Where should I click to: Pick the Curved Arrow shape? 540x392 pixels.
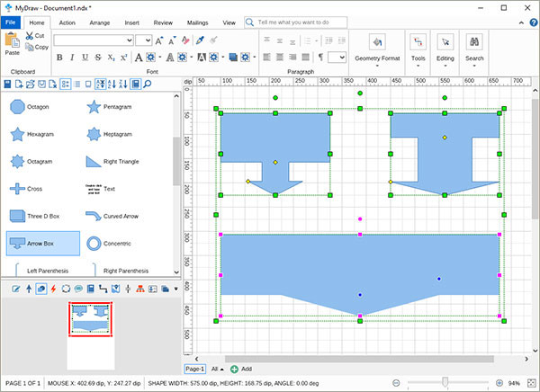pos(93,216)
